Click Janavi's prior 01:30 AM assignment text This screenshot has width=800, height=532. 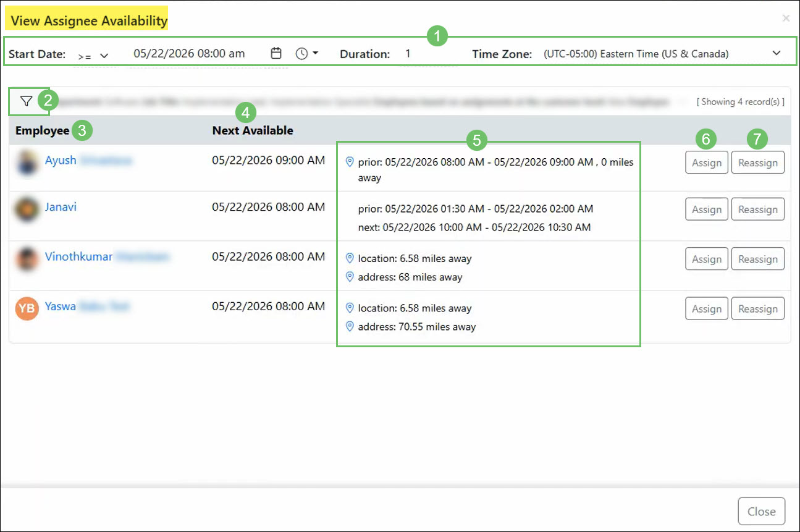point(476,209)
